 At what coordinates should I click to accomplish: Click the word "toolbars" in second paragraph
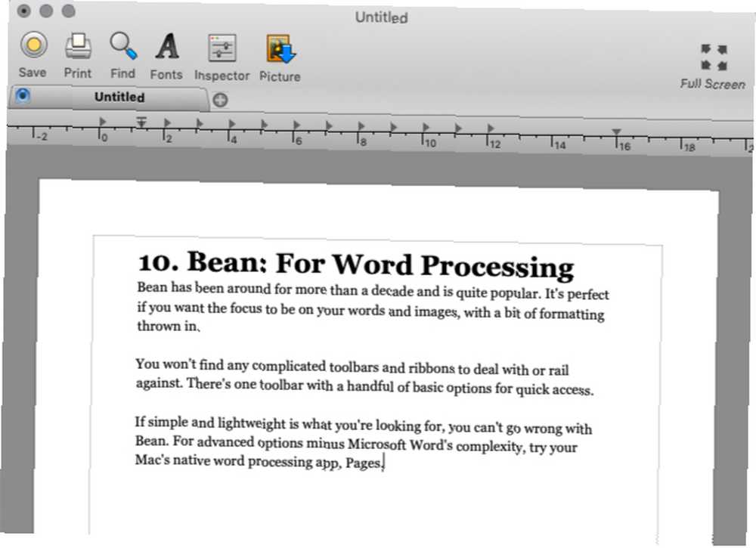click(354, 367)
